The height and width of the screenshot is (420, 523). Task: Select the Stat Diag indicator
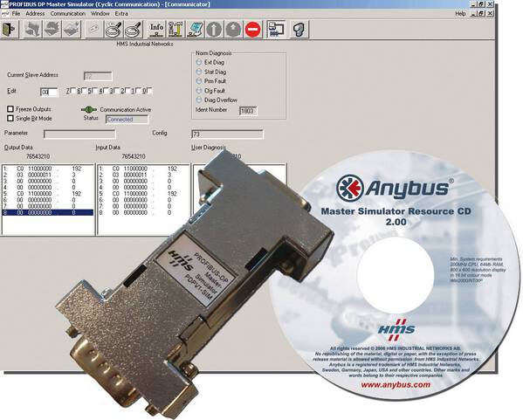coord(199,72)
